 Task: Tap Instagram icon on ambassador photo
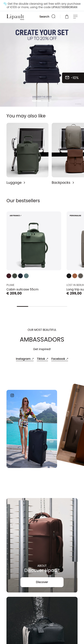coord(12,395)
